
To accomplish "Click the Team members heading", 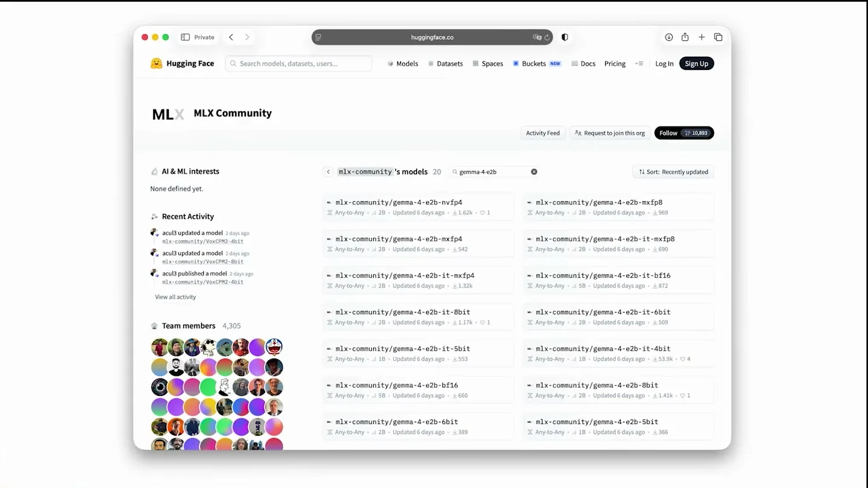I will [x=189, y=326].
